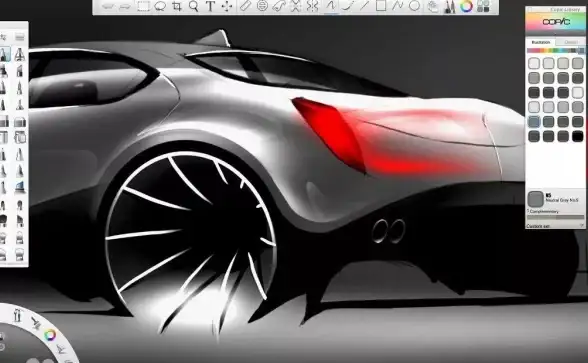The height and width of the screenshot is (363, 588).
Task: Open the Brush Palette from the top toolbar
Action: (x=450, y=6)
